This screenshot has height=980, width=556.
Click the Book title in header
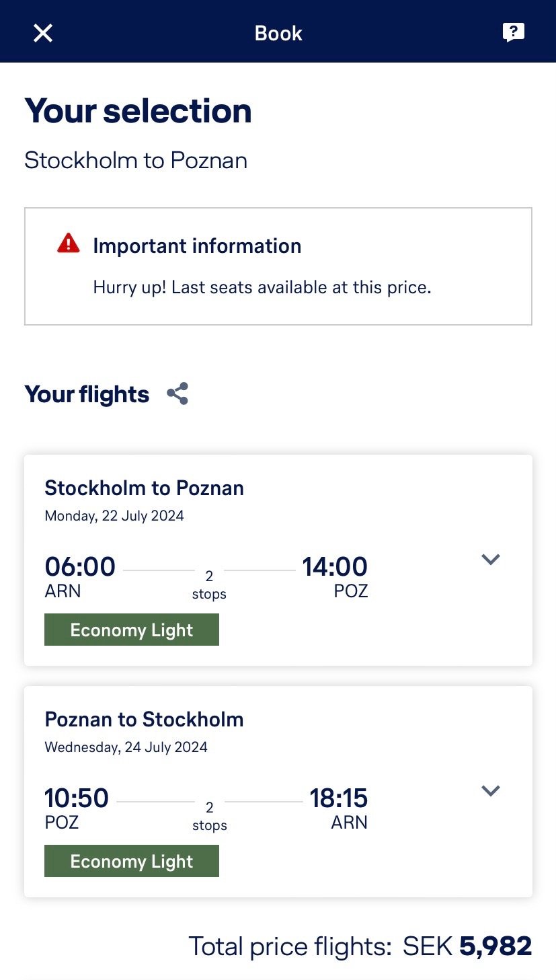coord(278,33)
